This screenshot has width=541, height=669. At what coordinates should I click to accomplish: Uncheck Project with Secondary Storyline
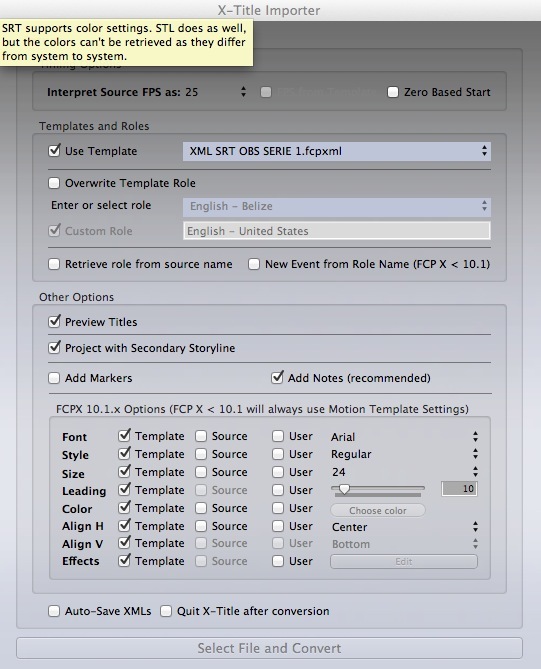54,347
